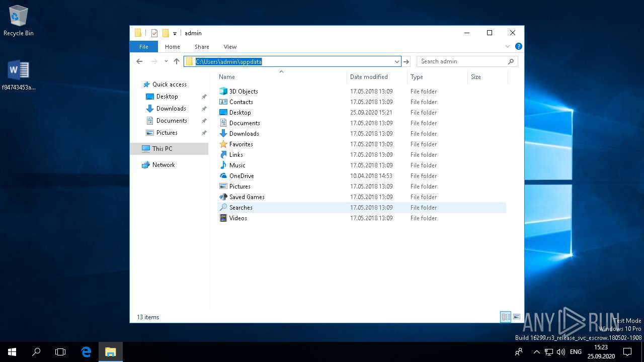Open the recent locations dropdown arrow

(x=166, y=61)
